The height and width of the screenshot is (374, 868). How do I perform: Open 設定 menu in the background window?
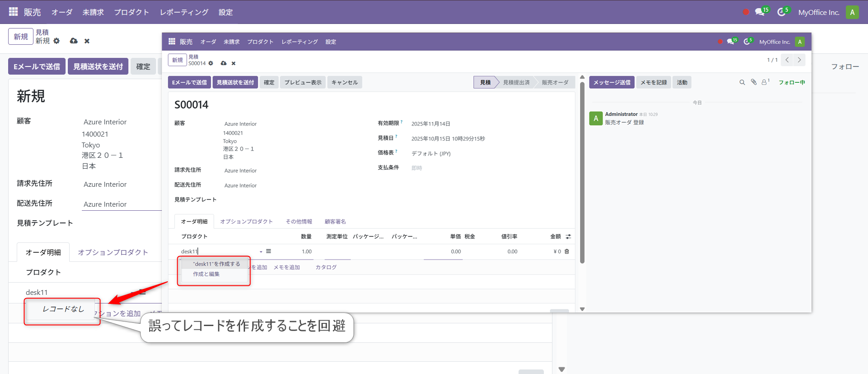[x=226, y=12]
